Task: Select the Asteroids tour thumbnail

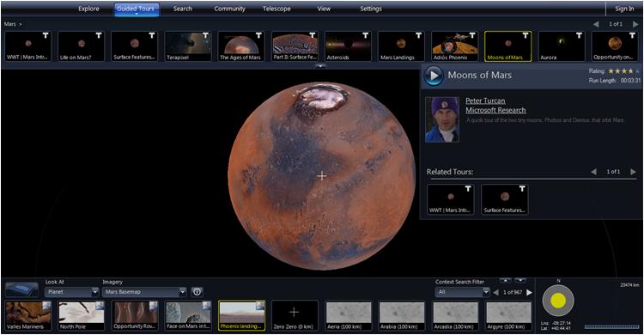Action: [349, 46]
